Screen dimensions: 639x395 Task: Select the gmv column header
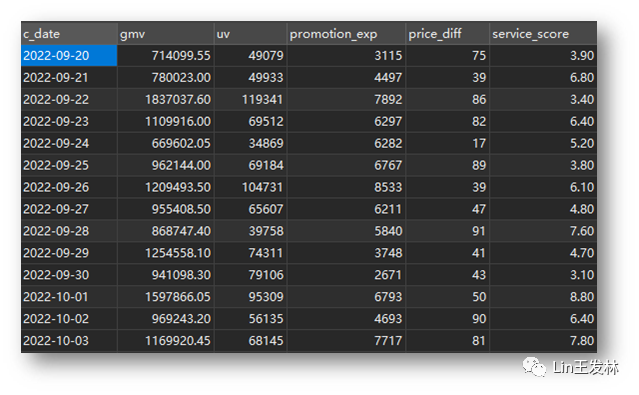[x=166, y=34]
